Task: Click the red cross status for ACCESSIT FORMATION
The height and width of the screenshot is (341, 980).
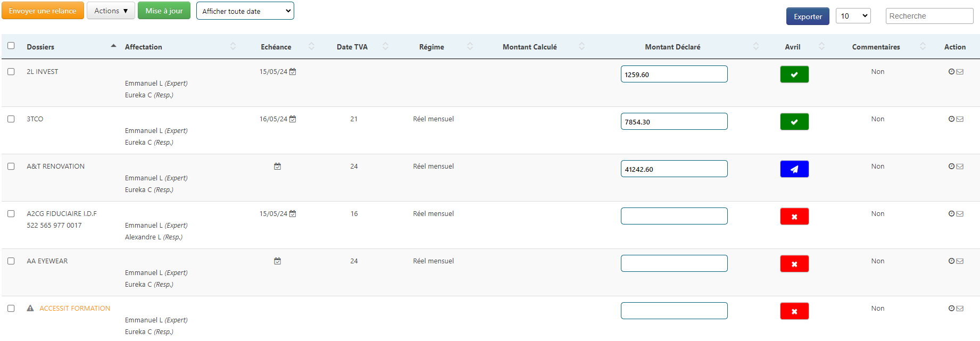Action: coord(794,311)
